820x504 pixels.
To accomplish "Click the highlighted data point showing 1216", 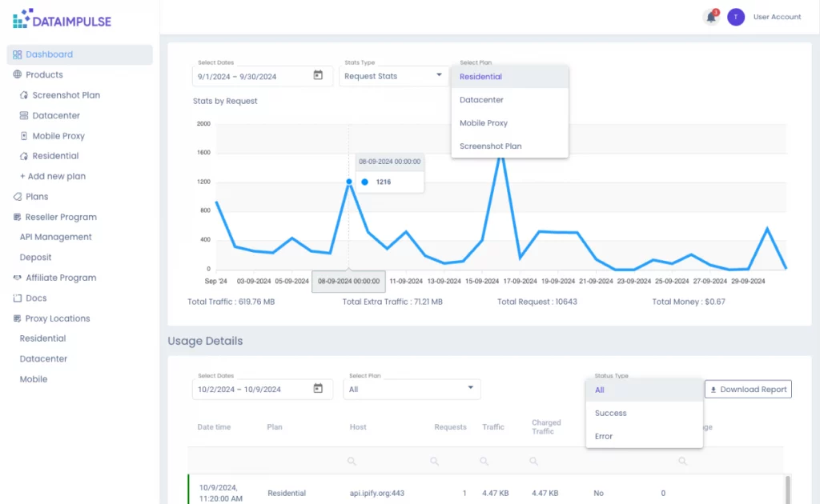I will pos(349,182).
